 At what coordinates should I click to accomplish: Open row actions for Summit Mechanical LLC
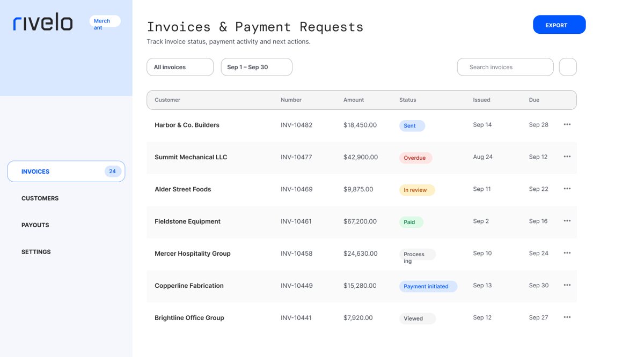[x=567, y=157]
